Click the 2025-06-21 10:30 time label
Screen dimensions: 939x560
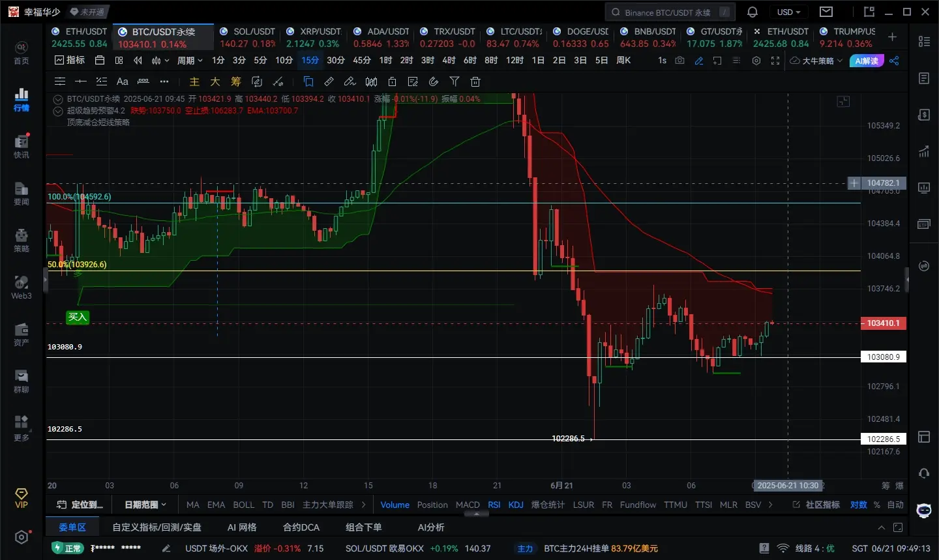pyautogui.click(x=788, y=486)
